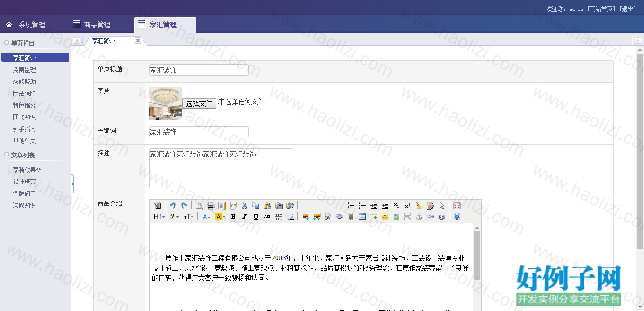Screen dimensions: 644x311
Task: Open the highlight background color picker
Action: (220, 217)
